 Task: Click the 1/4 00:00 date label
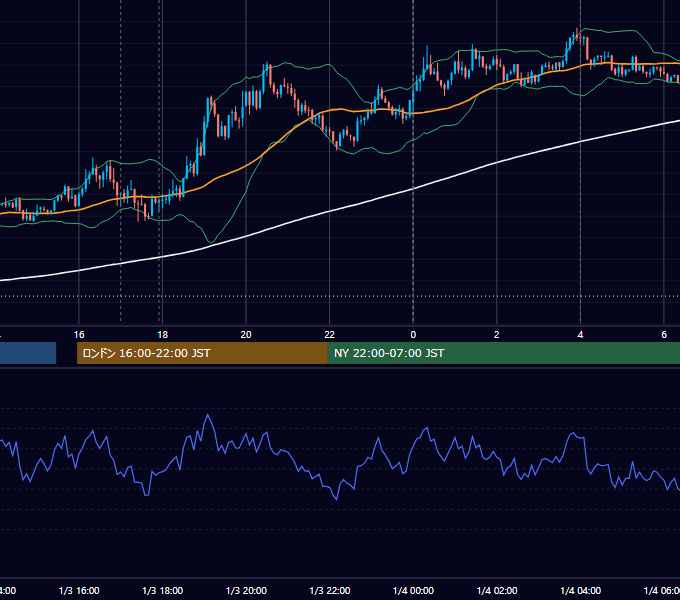[x=413, y=591]
